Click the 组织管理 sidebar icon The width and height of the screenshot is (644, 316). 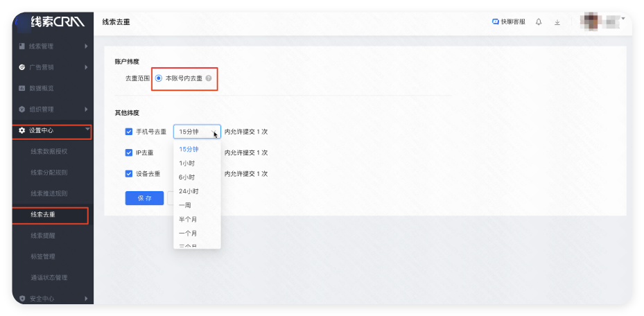pos(22,109)
